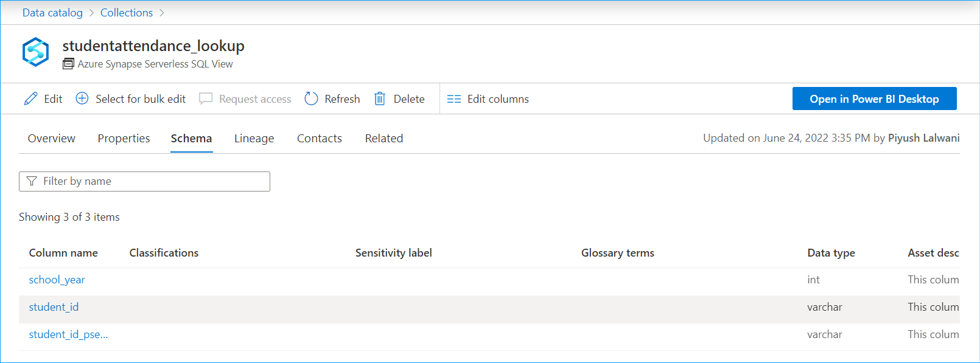
Task: Click the Piyush Lalwani author name
Action: tap(923, 138)
